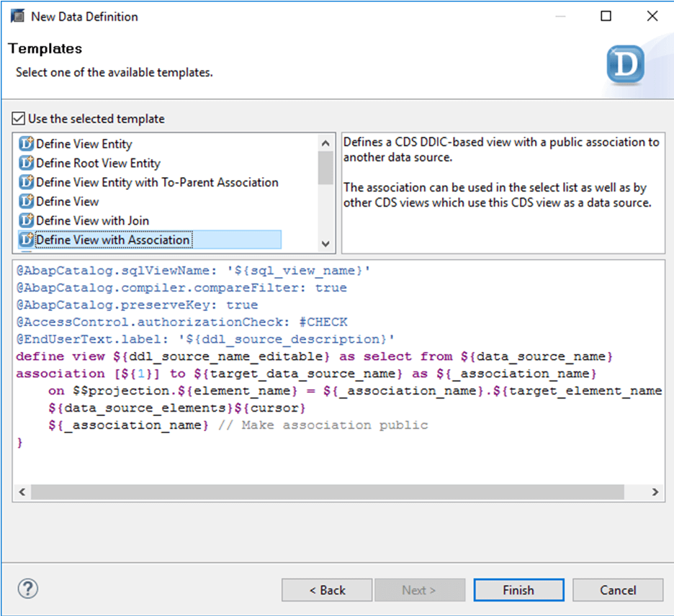Click the template list scroll up arrow

pyautogui.click(x=325, y=143)
